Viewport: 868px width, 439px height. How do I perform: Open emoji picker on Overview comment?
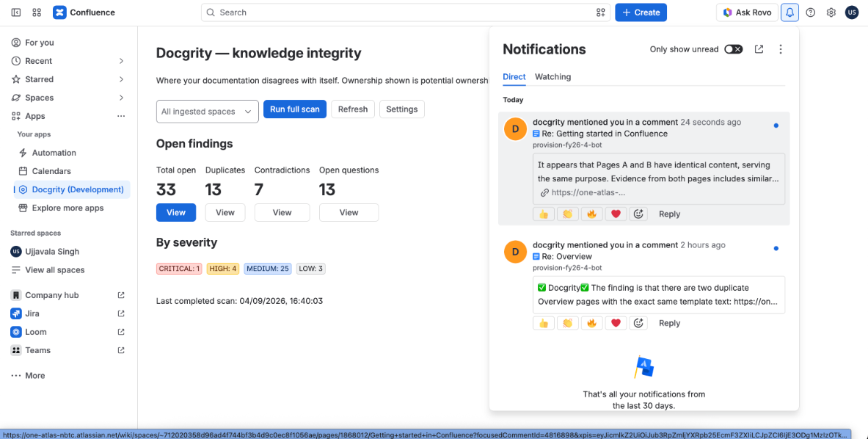coord(639,323)
